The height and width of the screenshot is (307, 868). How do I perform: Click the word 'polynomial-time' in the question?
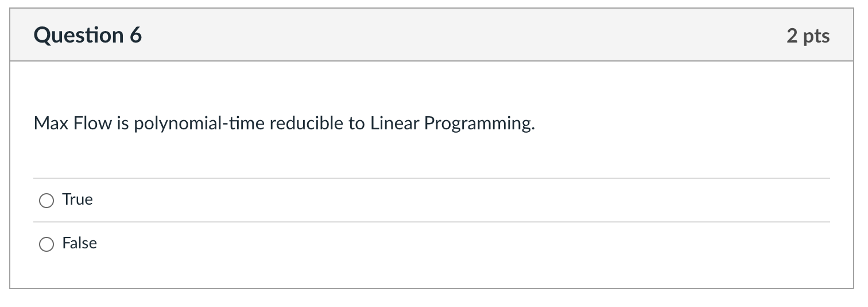click(199, 124)
